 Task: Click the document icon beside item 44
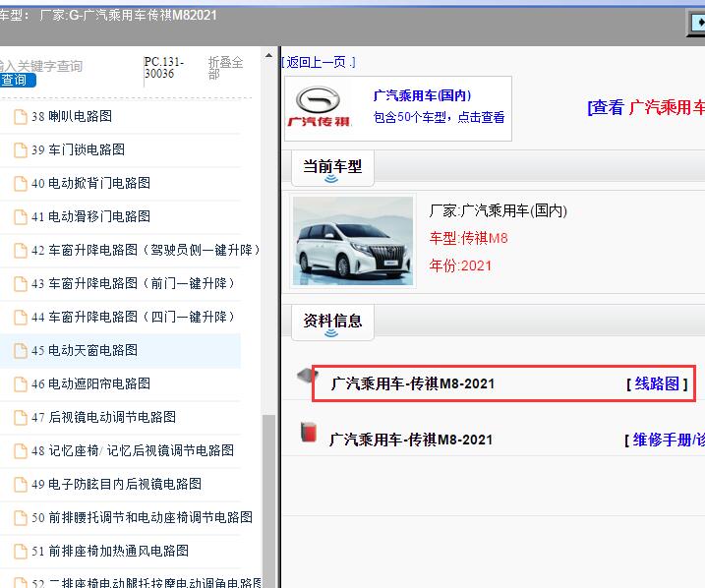21,318
